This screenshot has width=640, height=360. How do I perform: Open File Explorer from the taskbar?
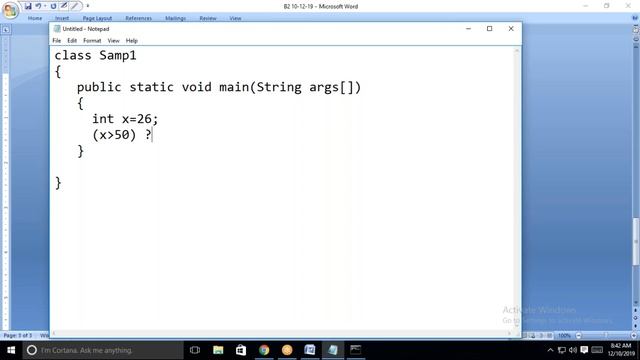[x=218, y=350]
